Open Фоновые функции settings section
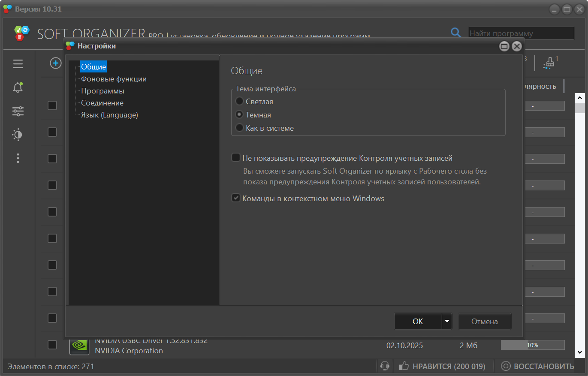Screen dimensions: 588x376 (114, 79)
